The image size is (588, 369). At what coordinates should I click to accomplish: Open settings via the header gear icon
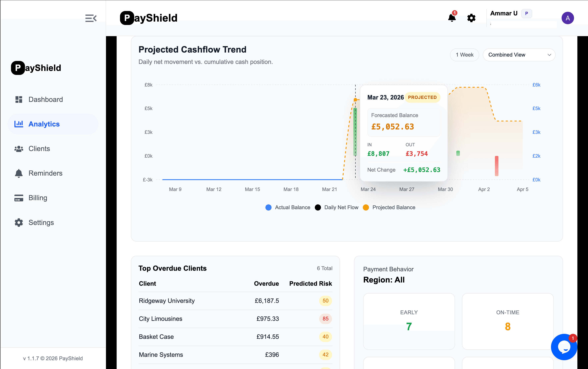point(471,18)
